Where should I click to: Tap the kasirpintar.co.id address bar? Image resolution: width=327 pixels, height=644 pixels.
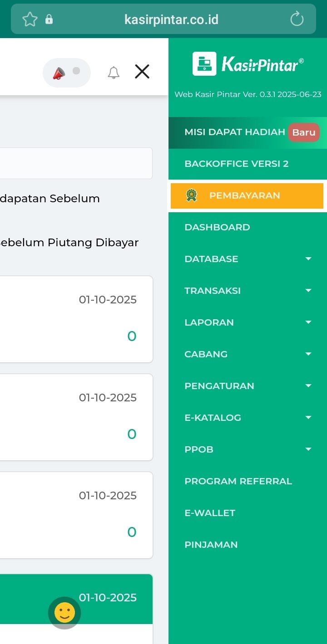[x=171, y=19]
